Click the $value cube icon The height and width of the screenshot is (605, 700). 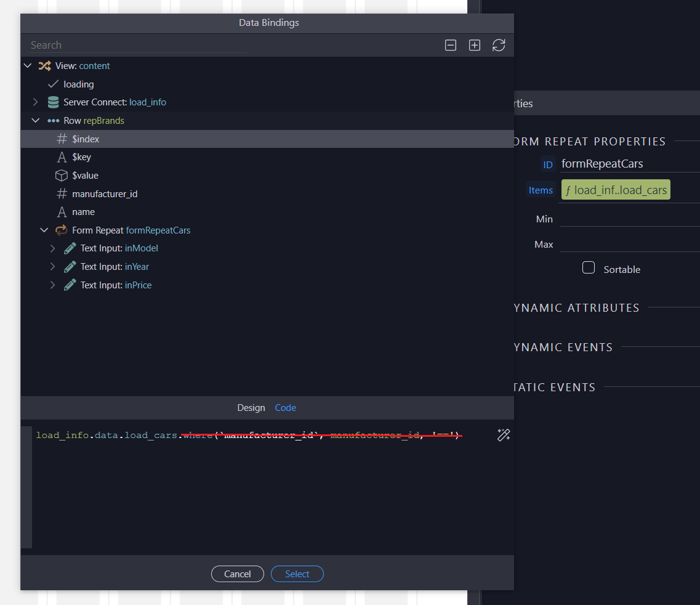[61, 176]
